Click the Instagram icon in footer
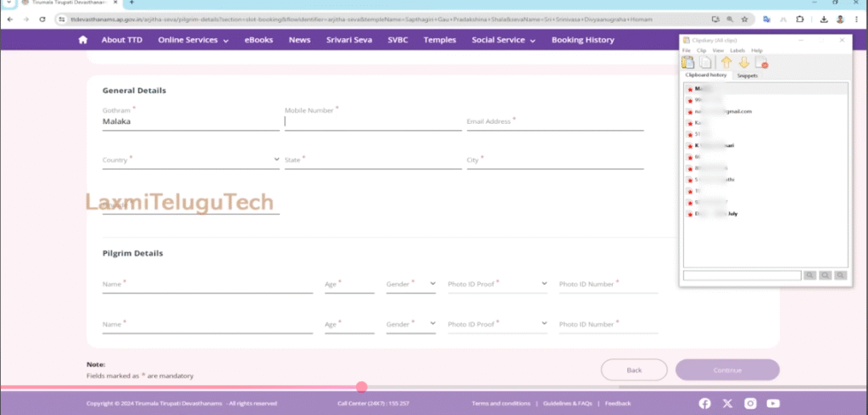 749,403
